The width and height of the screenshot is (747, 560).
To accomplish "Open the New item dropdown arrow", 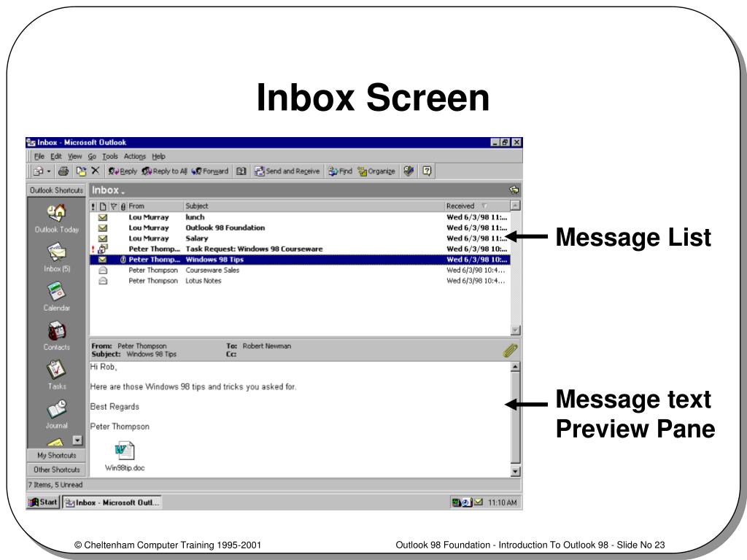I will (x=49, y=171).
